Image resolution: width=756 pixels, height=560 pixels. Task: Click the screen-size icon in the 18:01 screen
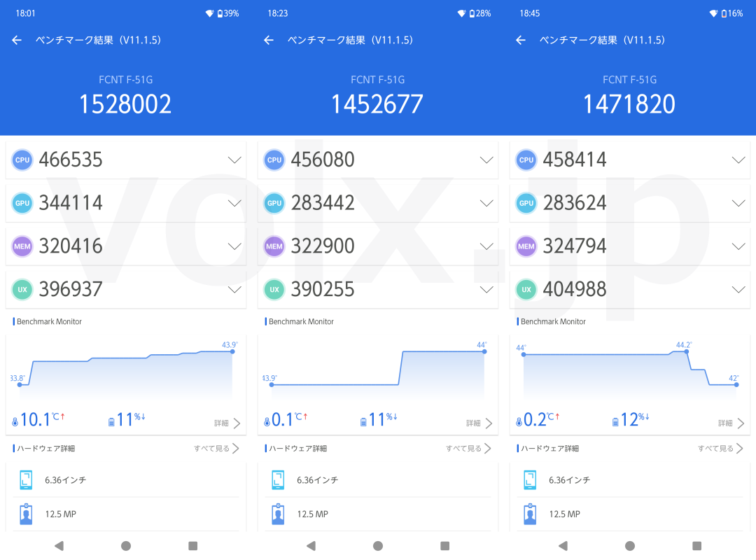pos(26,480)
